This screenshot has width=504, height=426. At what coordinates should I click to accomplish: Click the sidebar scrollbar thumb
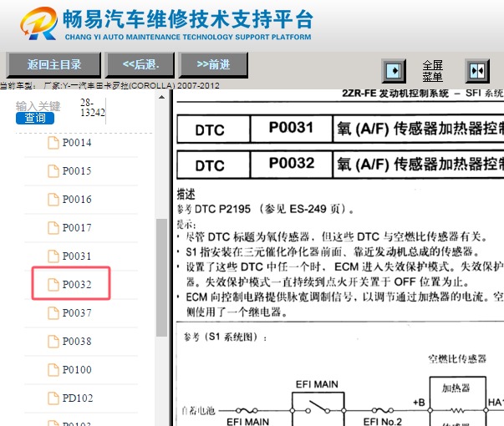click(x=161, y=277)
